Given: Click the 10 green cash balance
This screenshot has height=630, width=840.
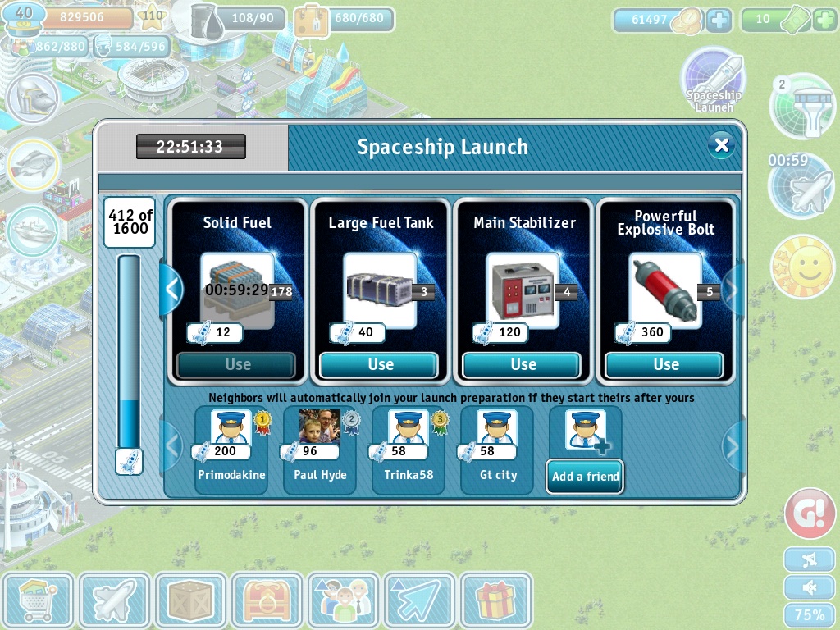Looking at the screenshot, I should [775, 20].
